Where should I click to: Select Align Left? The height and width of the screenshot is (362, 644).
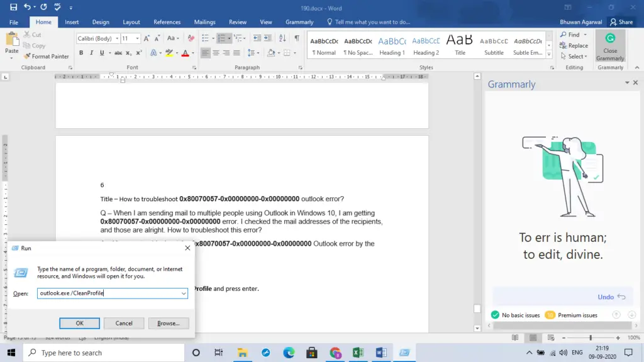point(205,53)
